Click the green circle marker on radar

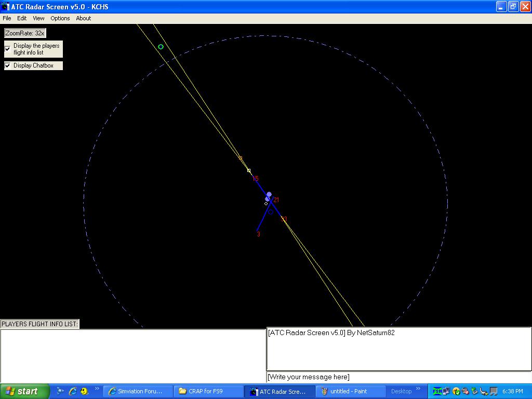pyautogui.click(x=161, y=47)
